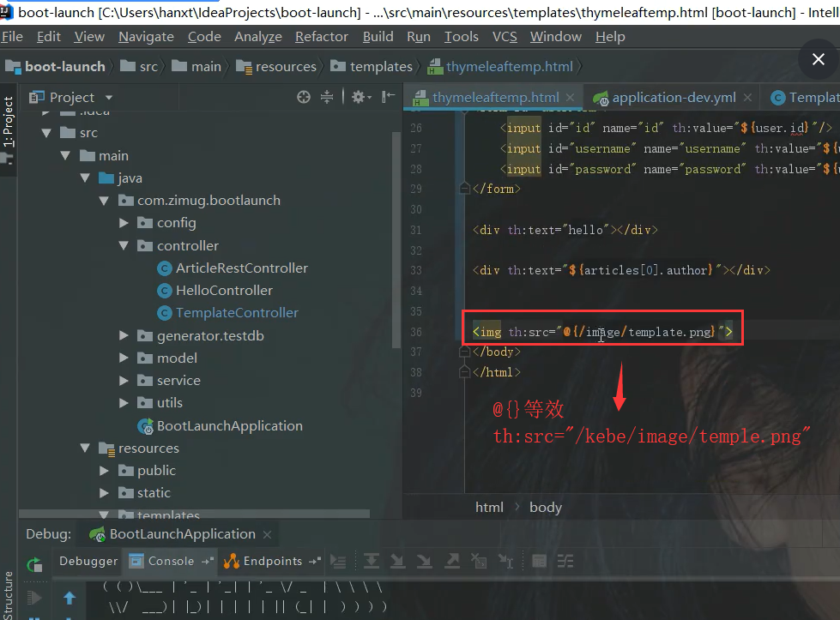840x620 pixels.
Task: Fold the closing form tag marker
Action: pos(464,189)
